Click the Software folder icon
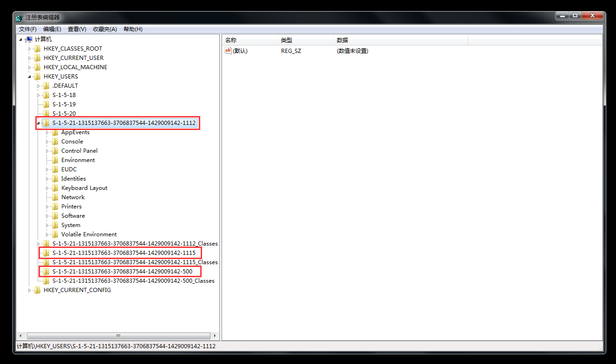616x364 pixels. [55, 216]
